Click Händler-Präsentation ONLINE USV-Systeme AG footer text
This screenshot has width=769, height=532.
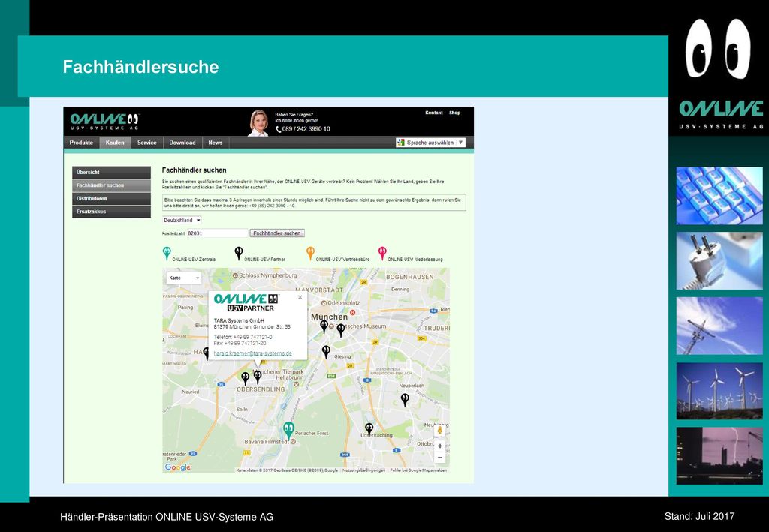coord(167,517)
